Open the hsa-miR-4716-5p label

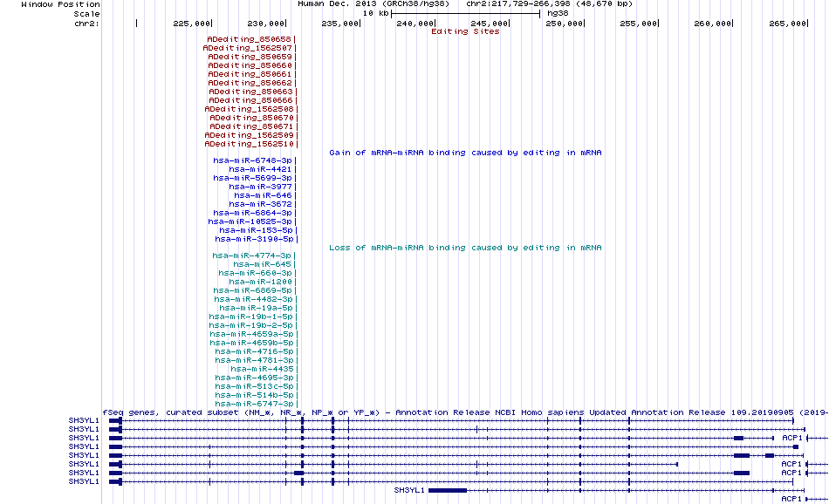[x=254, y=352]
